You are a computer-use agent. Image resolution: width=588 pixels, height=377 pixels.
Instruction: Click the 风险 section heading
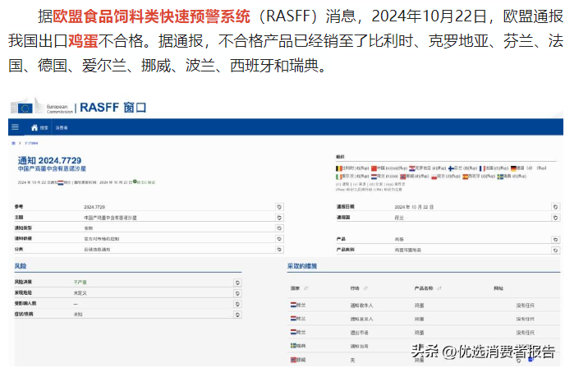coord(21,266)
